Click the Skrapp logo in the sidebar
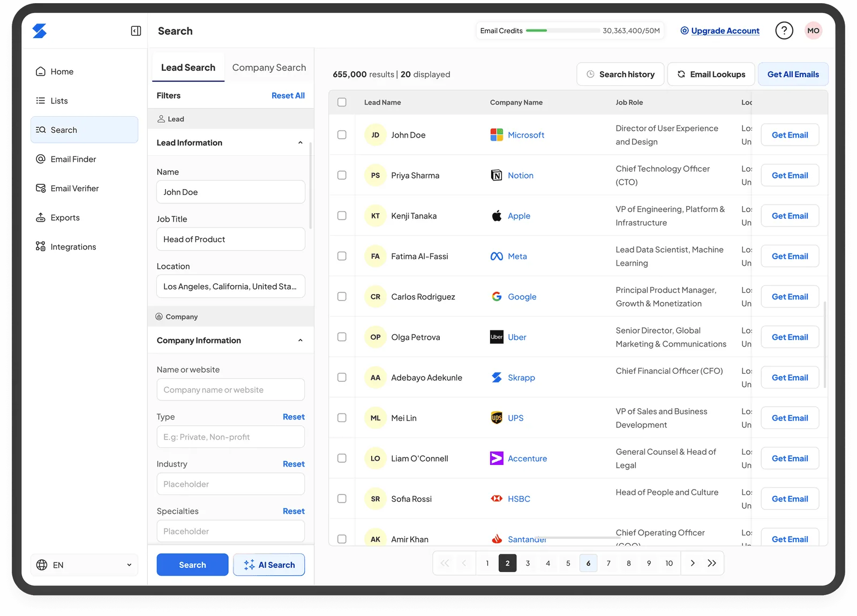This screenshot has width=857, height=616. click(x=40, y=31)
